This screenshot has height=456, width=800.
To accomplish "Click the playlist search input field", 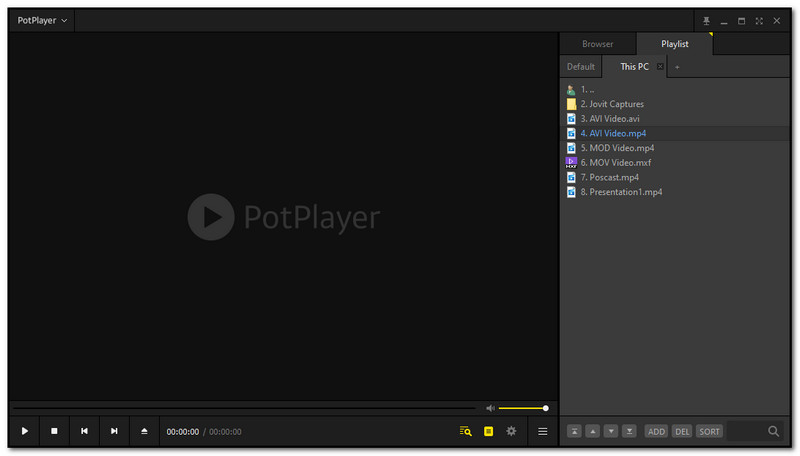I will coord(746,432).
